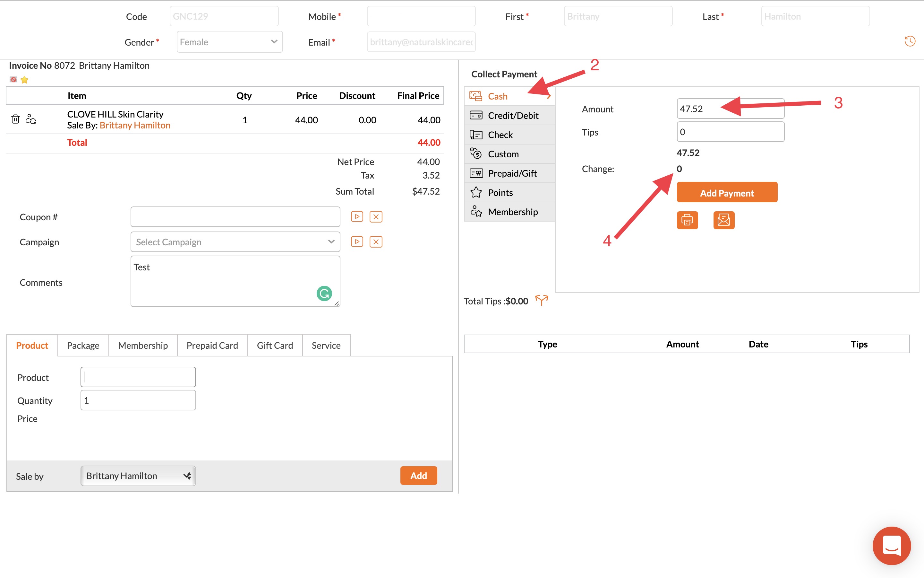This screenshot has width=924, height=578.
Task: Click the First name field
Action: click(618, 16)
